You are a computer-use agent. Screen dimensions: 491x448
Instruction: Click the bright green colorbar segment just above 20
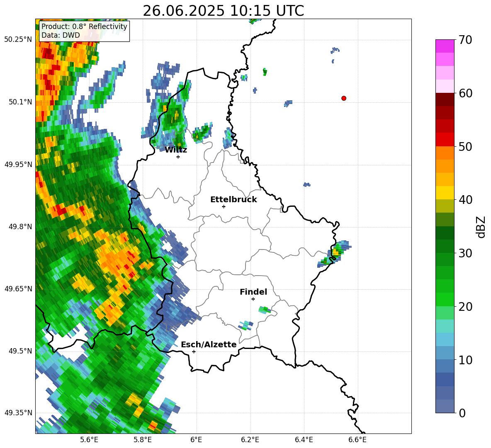pyautogui.click(x=445, y=299)
